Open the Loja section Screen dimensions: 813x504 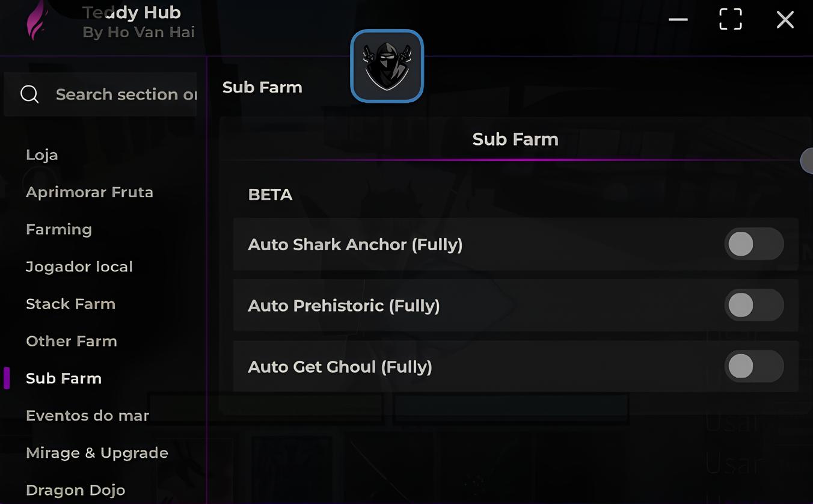click(42, 155)
